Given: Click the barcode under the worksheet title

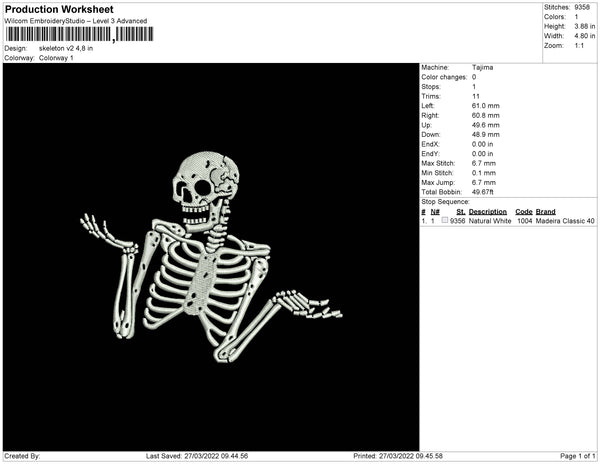Looking at the screenshot, I should coord(79,34).
